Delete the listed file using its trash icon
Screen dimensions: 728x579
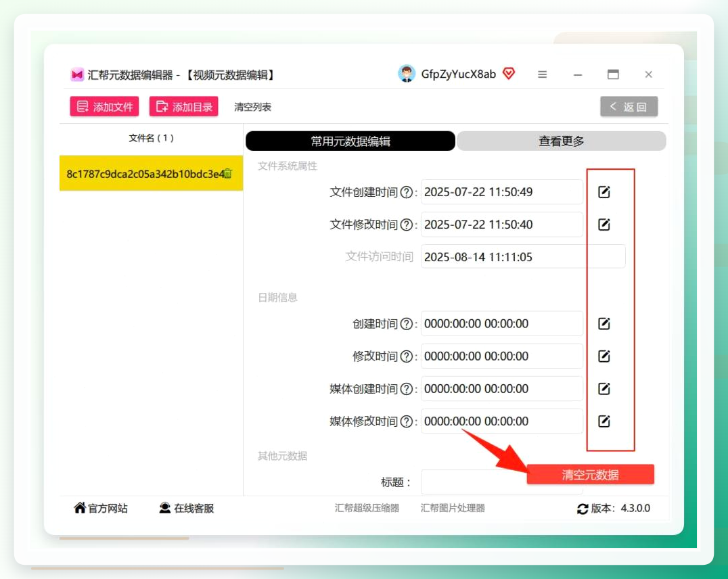pyautogui.click(x=228, y=174)
